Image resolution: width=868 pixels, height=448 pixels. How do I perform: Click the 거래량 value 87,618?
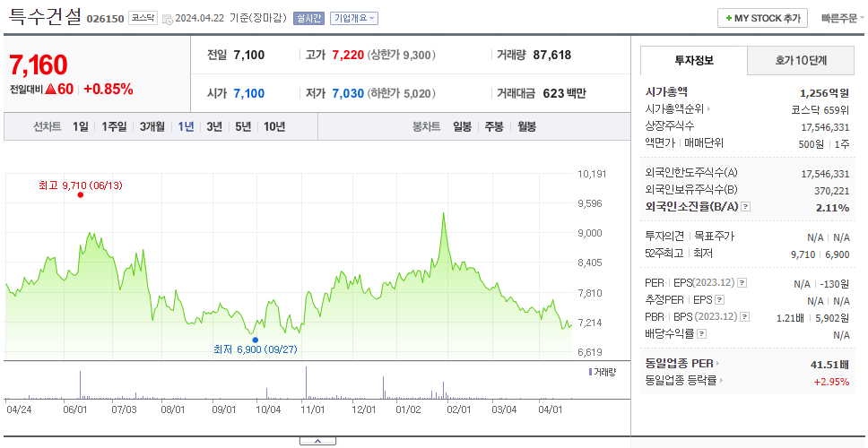click(x=551, y=56)
